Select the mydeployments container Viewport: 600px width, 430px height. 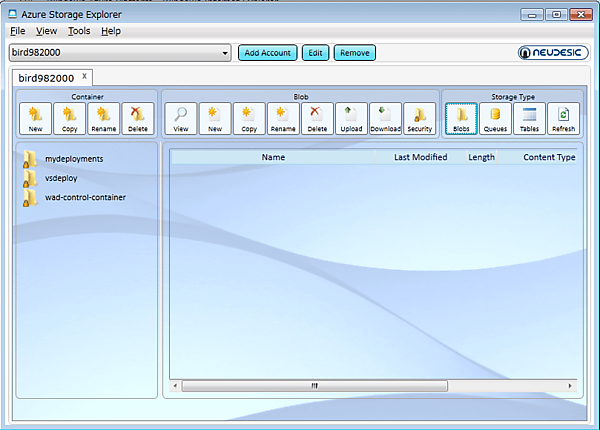(x=74, y=159)
